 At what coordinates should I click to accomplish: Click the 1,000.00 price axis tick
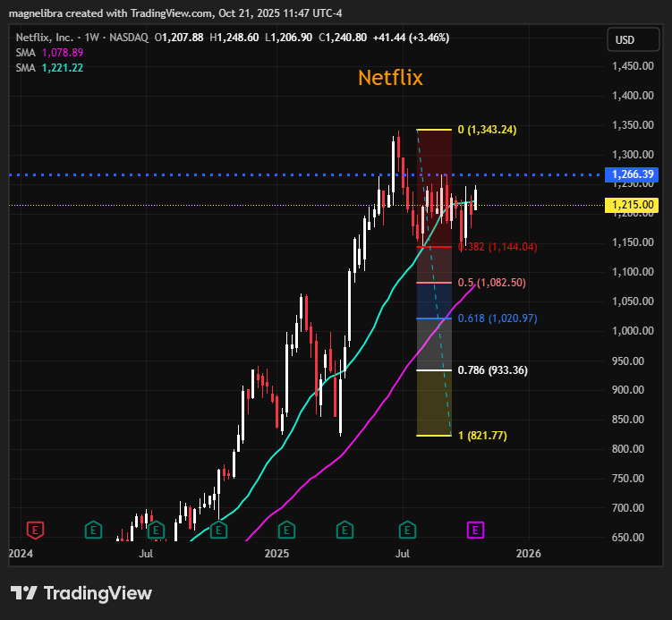[x=633, y=331]
